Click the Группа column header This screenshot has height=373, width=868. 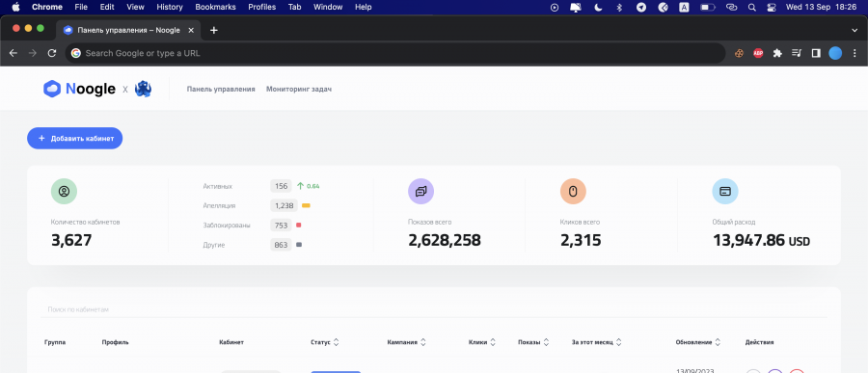(x=55, y=342)
